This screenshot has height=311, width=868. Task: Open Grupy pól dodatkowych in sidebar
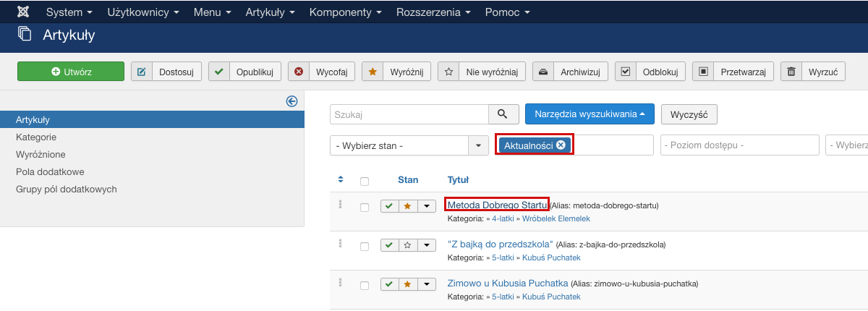67,189
